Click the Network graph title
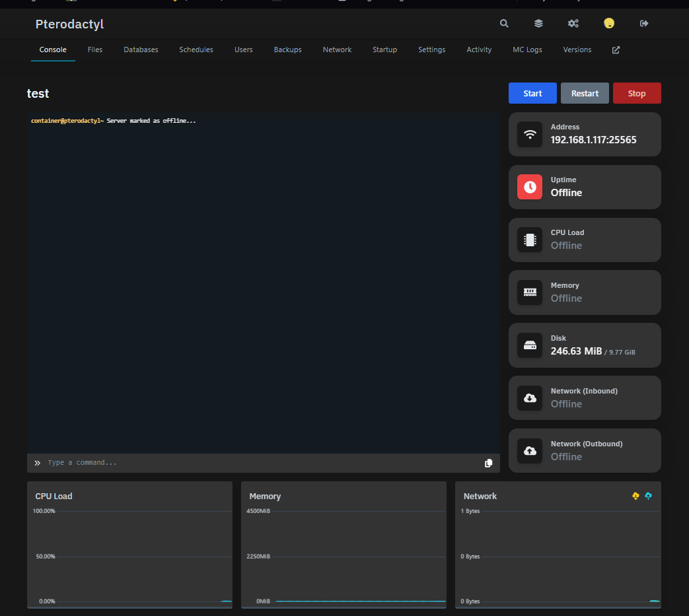The height and width of the screenshot is (616, 689). point(480,496)
